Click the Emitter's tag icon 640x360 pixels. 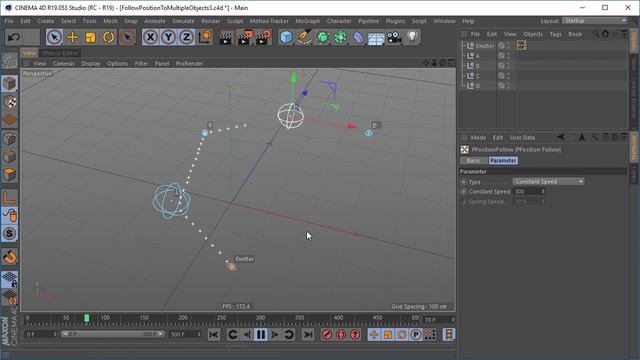coord(521,45)
